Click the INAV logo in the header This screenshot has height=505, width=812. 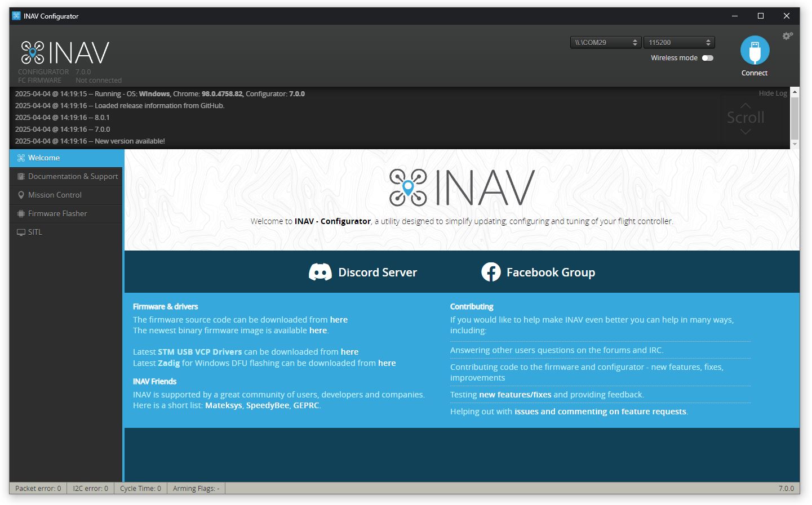pyautogui.click(x=65, y=53)
